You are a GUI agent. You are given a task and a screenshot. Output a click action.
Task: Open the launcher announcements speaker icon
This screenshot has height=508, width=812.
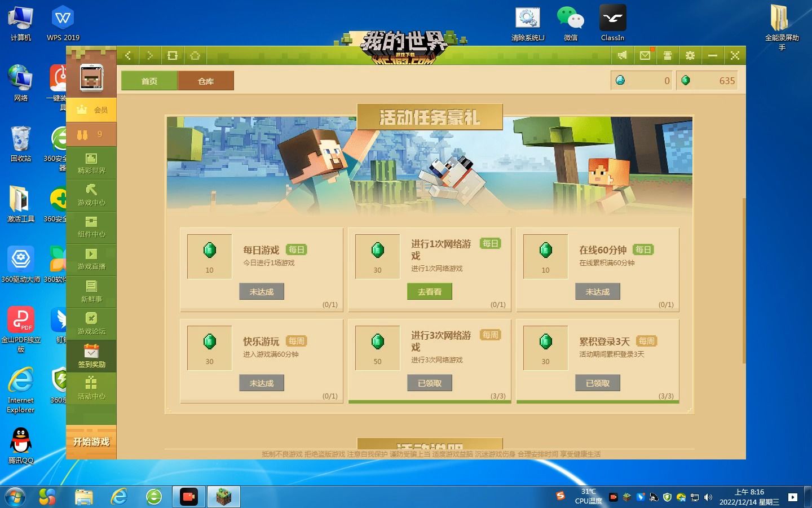coord(623,55)
